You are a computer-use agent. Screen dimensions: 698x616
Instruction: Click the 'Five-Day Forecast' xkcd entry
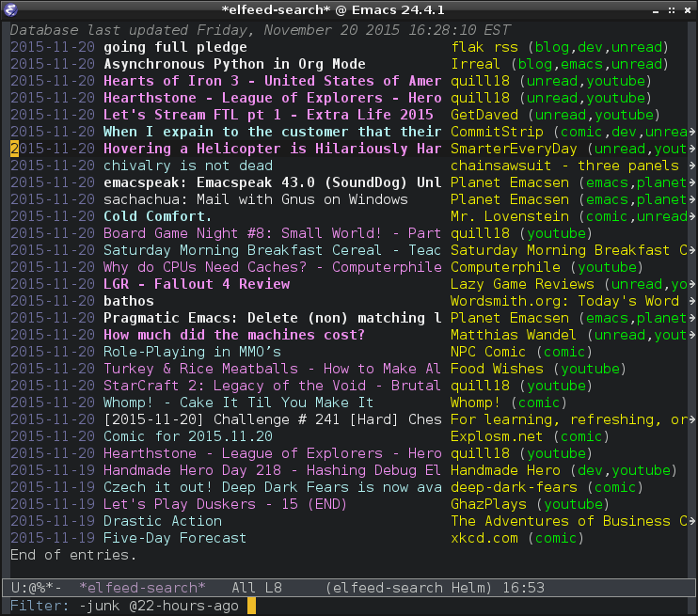tap(175, 538)
